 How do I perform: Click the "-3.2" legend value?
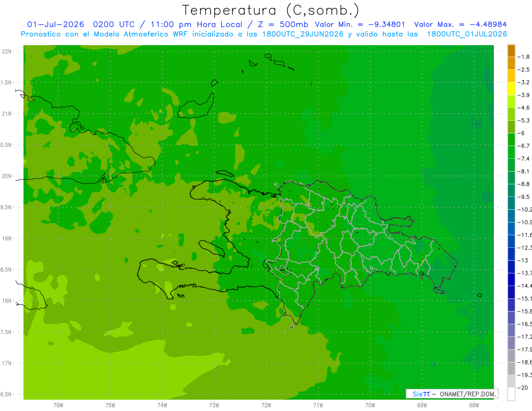(x=524, y=82)
